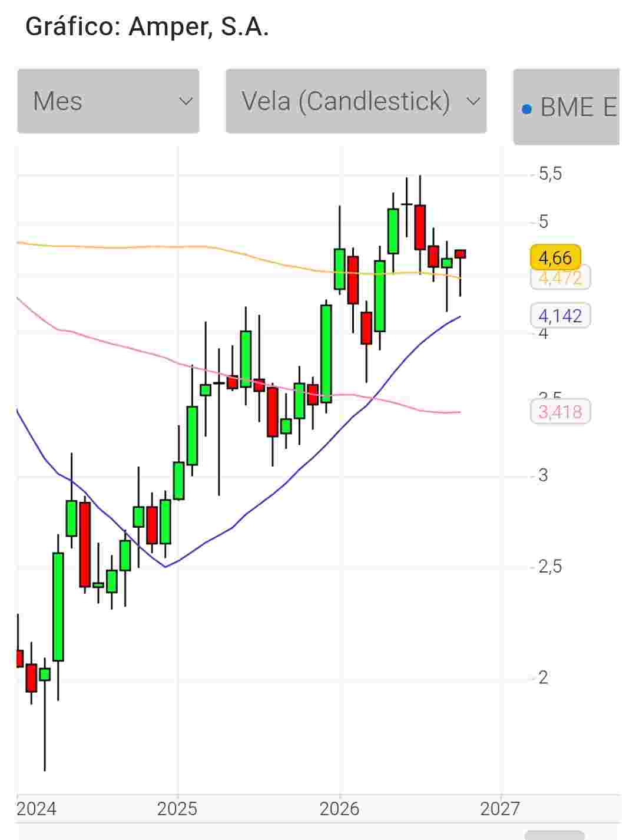Open the Vela (Candlestick) chart type dropdown
This screenshot has height=840, width=636.
tap(356, 101)
